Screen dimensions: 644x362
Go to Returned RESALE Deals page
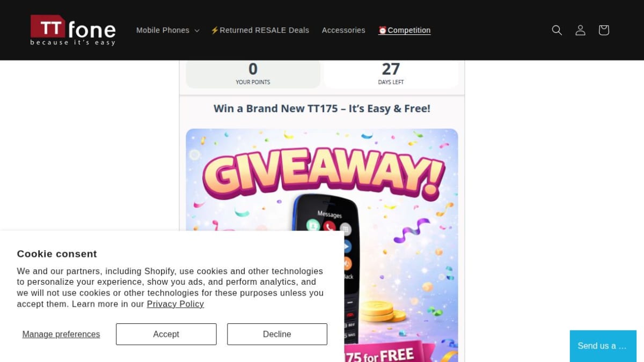(x=260, y=31)
